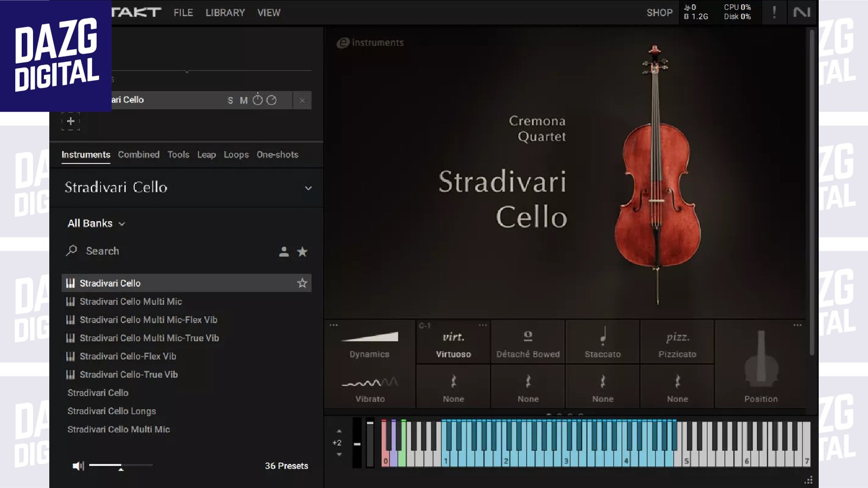This screenshot has height=488, width=868.
Task: Click the None slot under Staccato
Action: click(x=603, y=387)
